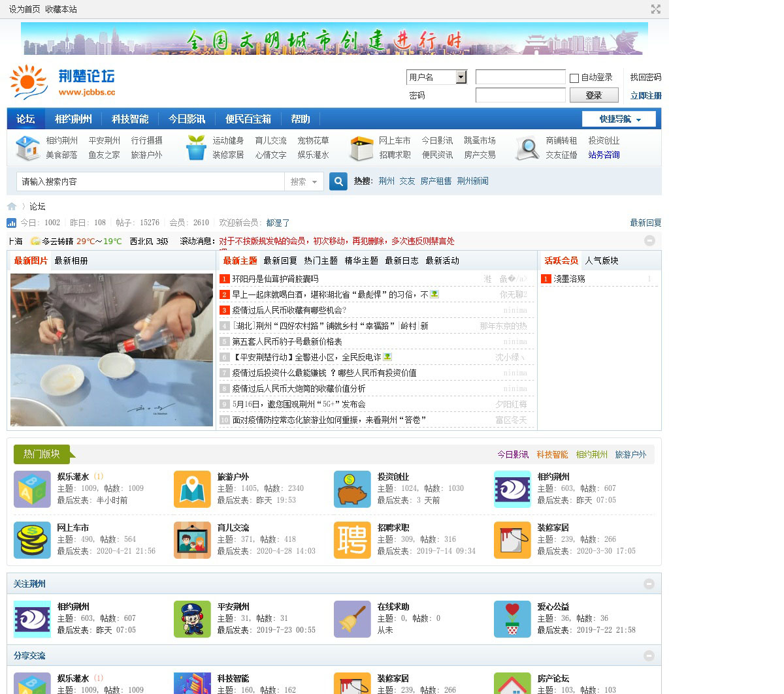Select the 论坛 main nav tab
Screen dimensions: 784x694
coord(25,119)
